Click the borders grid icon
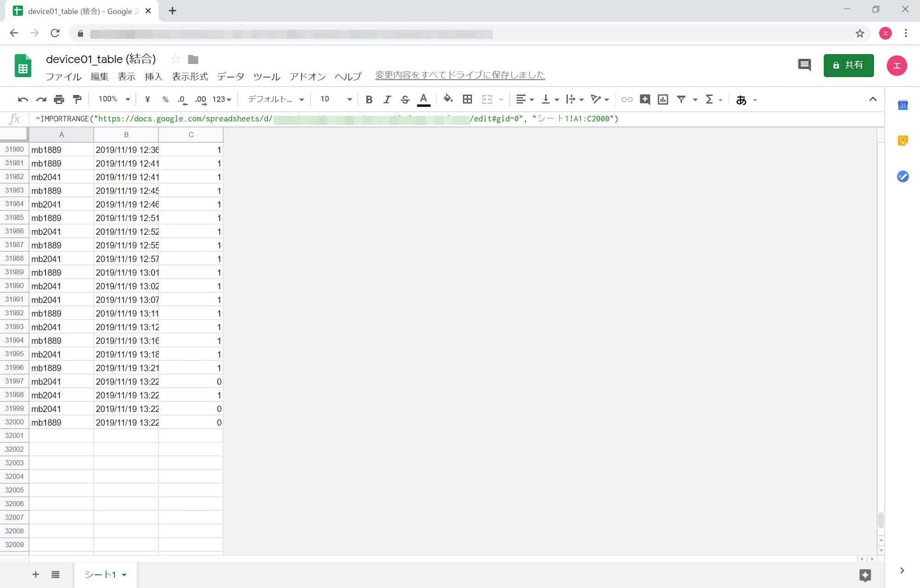The width and height of the screenshot is (920, 588). [x=467, y=99]
